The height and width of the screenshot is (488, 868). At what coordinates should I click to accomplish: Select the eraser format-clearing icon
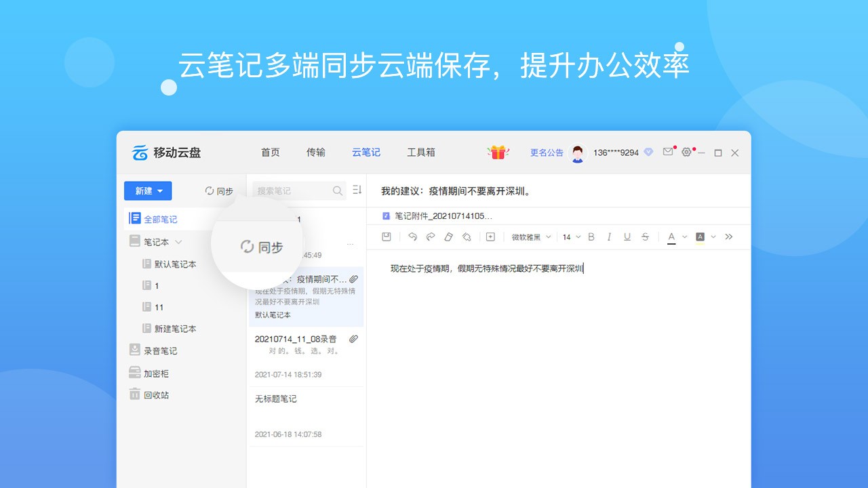pyautogui.click(x=448, y=237)
